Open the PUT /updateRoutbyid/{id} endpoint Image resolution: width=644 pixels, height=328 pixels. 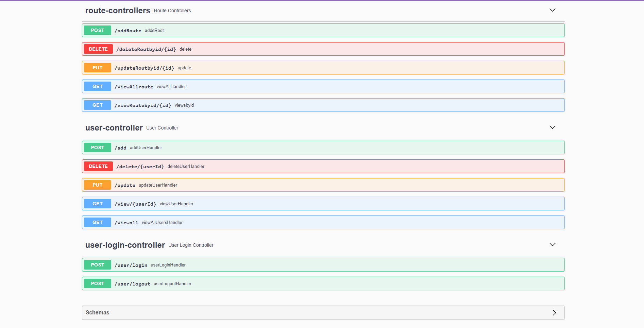coord(323,68)
